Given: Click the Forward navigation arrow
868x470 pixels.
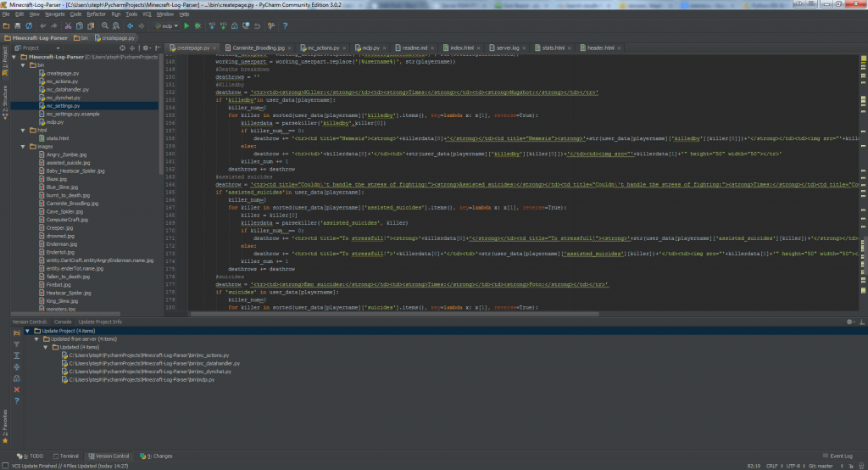Looking at the screenshot, I should coord(142,25).
